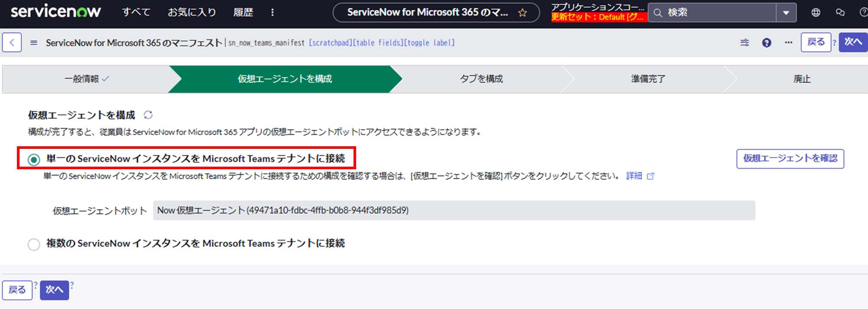Go to the タブを構成 step
Screen dimensions: 868x309
point(481,79)
